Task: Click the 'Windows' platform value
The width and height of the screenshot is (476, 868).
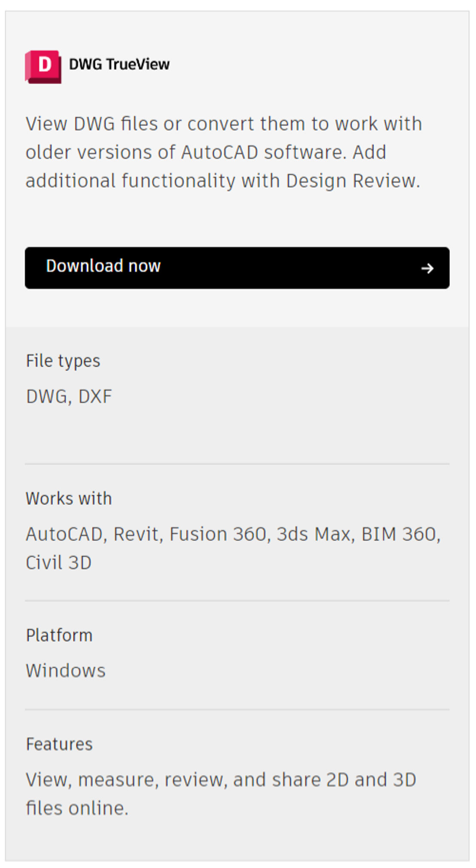Action: pyautogui.click(x=66, y=670)
